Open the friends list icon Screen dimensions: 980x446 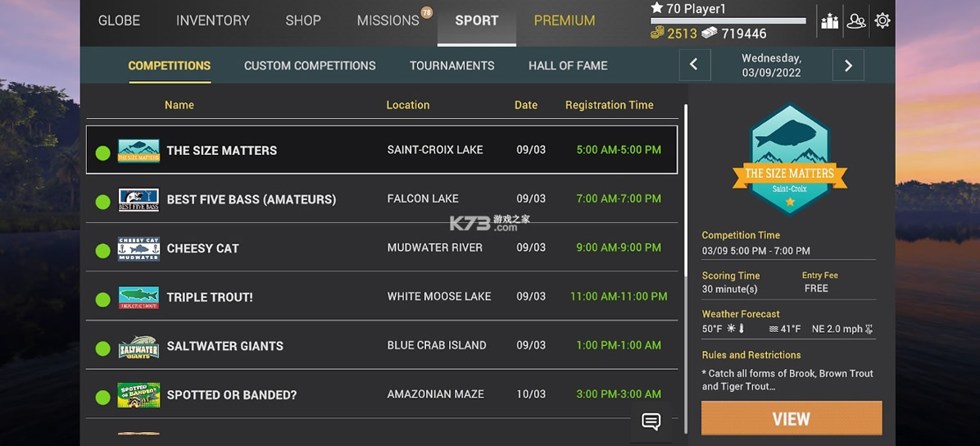[856, 21]
